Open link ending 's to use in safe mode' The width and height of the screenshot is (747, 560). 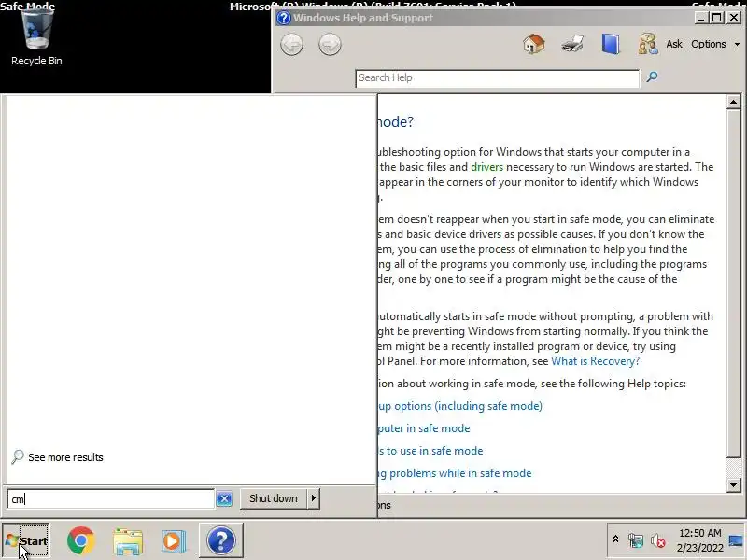pyautogui.click(x=430, y=451)
